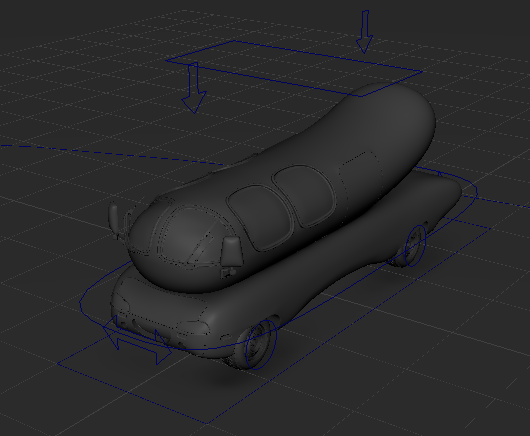The width and height of the screenshot is (530, 436).
Task: Select the second side window on hot dog
Action: [x=304, y=195]
